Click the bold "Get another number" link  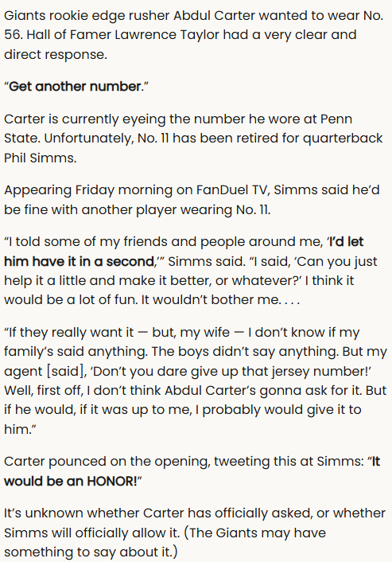(x=75, y=87)
